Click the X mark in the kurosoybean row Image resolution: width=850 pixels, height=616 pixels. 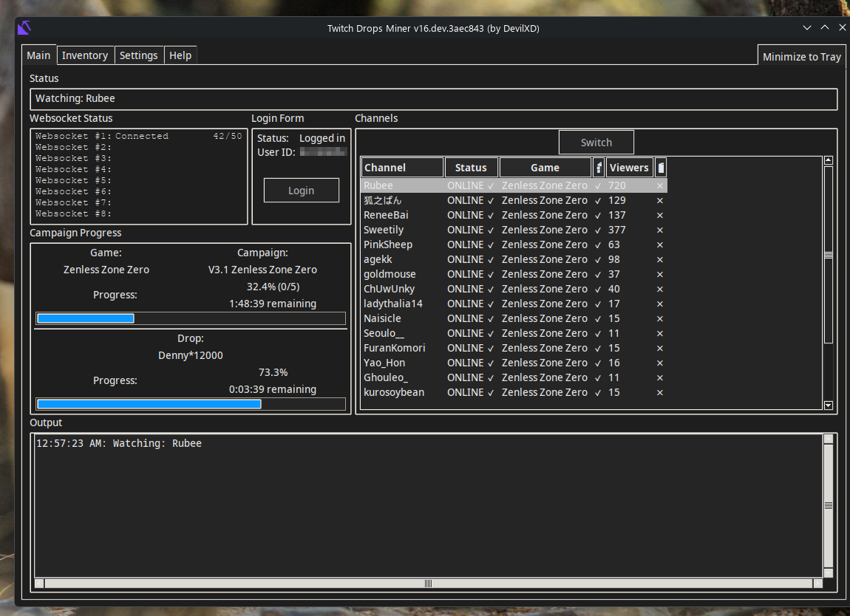tap(660, 393)
